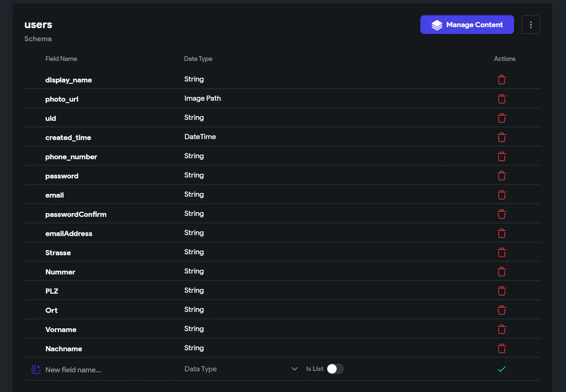Click the Nummer field name
Screen dimensions: 566x392
tap(60, 272)
